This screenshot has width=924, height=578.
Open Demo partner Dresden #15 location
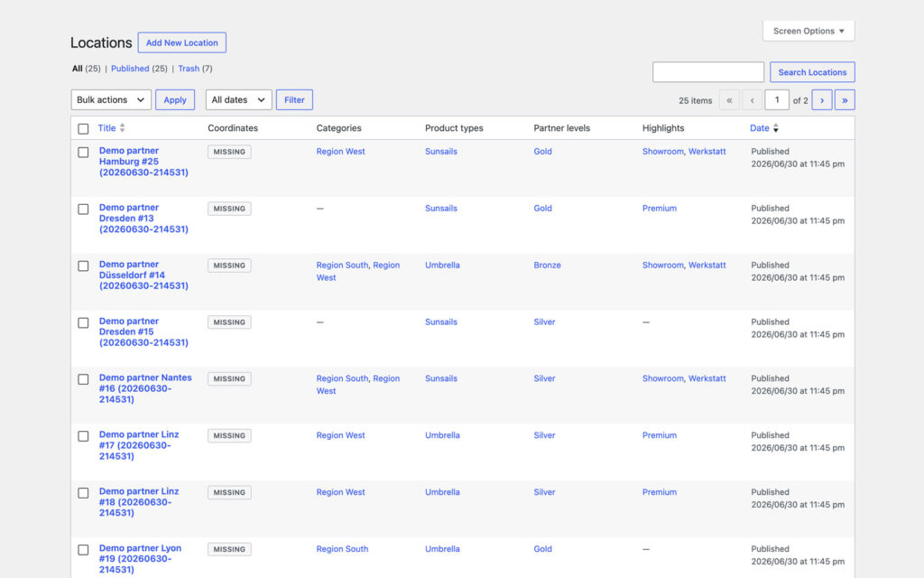coord(143,331)
